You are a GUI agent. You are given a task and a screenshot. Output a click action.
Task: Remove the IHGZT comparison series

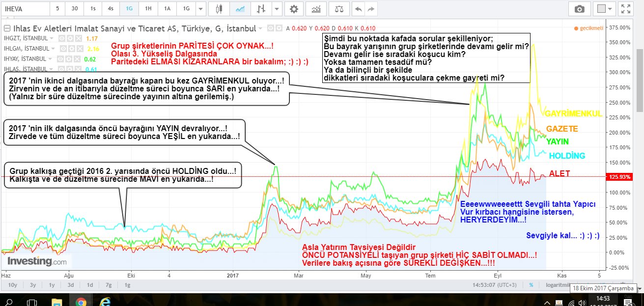point(78,38)
